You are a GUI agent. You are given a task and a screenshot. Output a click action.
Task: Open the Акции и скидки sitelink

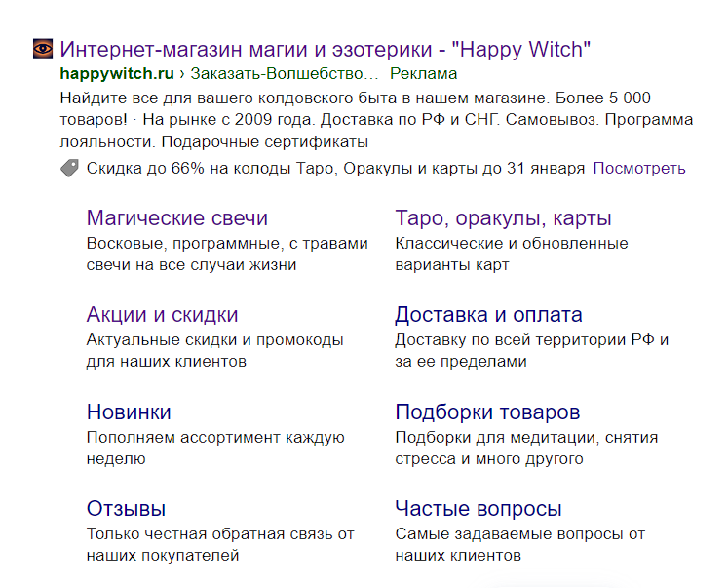pos(162,315)
